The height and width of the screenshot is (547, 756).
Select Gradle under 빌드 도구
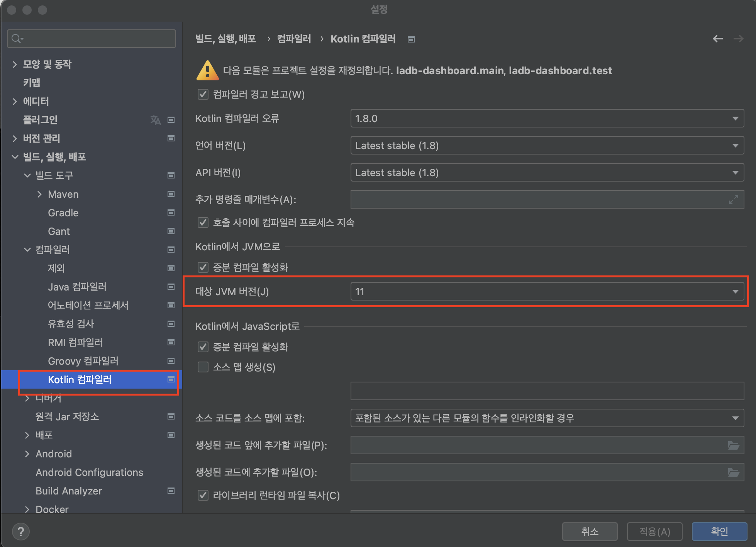point(63,213)
